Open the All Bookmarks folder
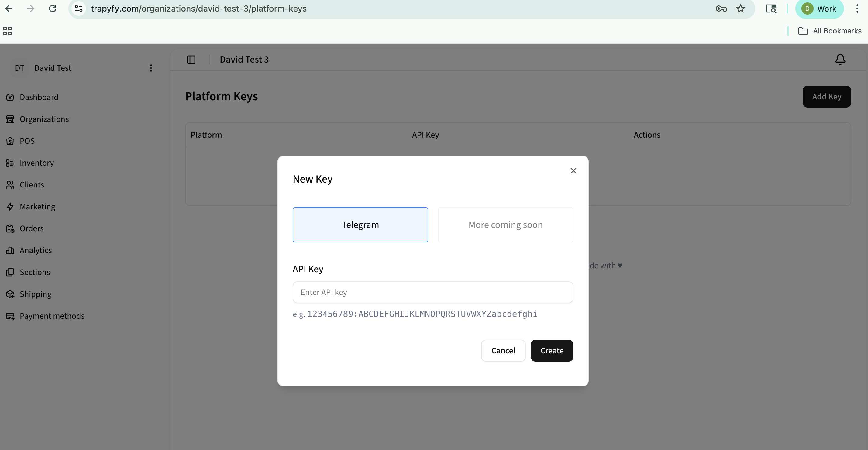868x450 pixels. (830, 31)
